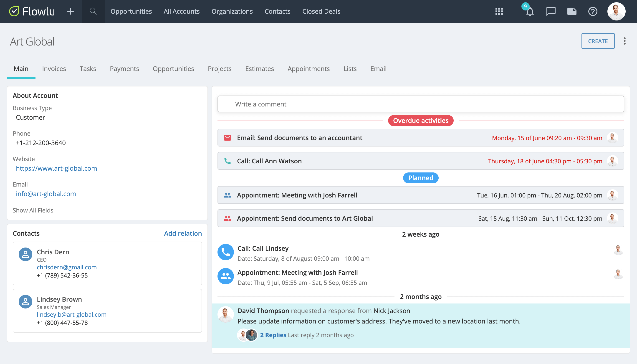Switch to the Tasks tab
This screenshot has height=364, width=637.
pos(88,68)
